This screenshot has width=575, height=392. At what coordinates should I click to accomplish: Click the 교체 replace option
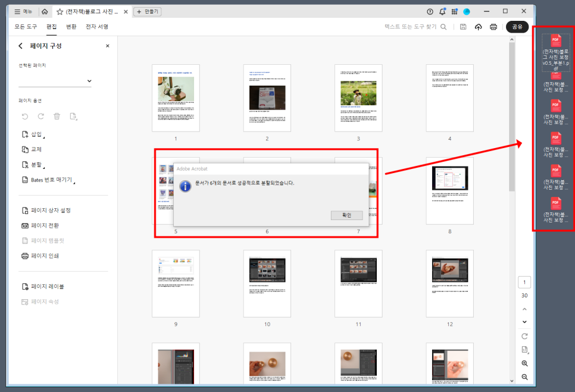point(32,149)
